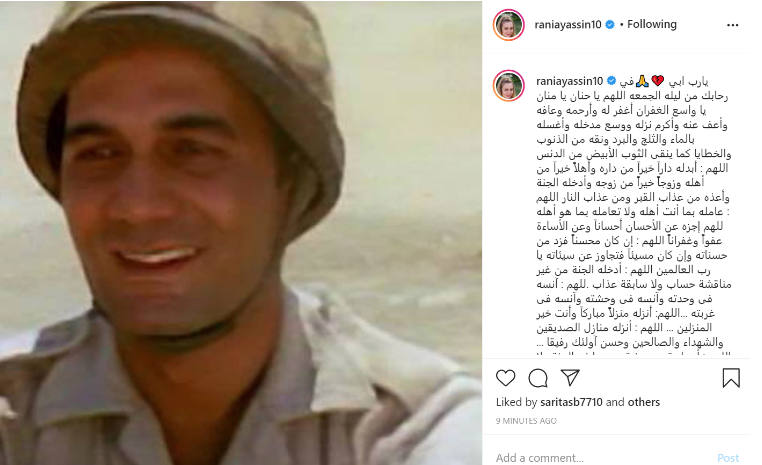Image resolution: width=762 pixels, height=465 pixels.
Task: Click the praying hands emoji in caption
Action: coord(642,81)
